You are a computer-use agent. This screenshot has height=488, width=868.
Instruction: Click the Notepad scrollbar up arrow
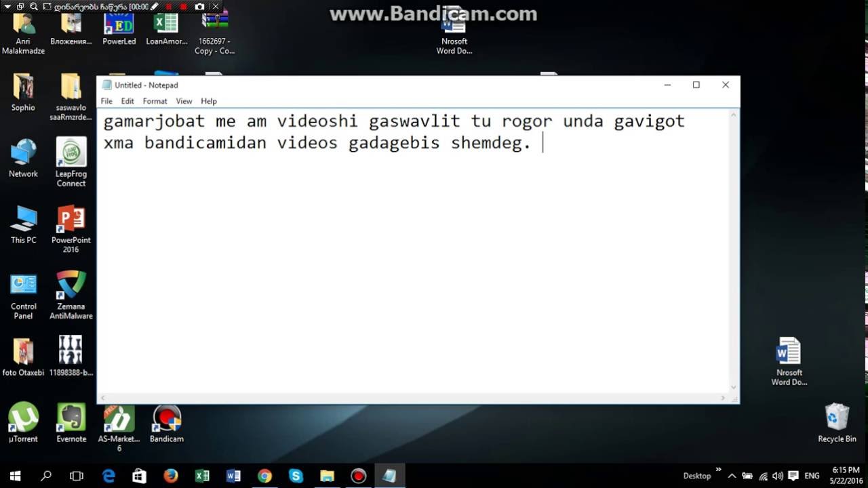(734, 116)
